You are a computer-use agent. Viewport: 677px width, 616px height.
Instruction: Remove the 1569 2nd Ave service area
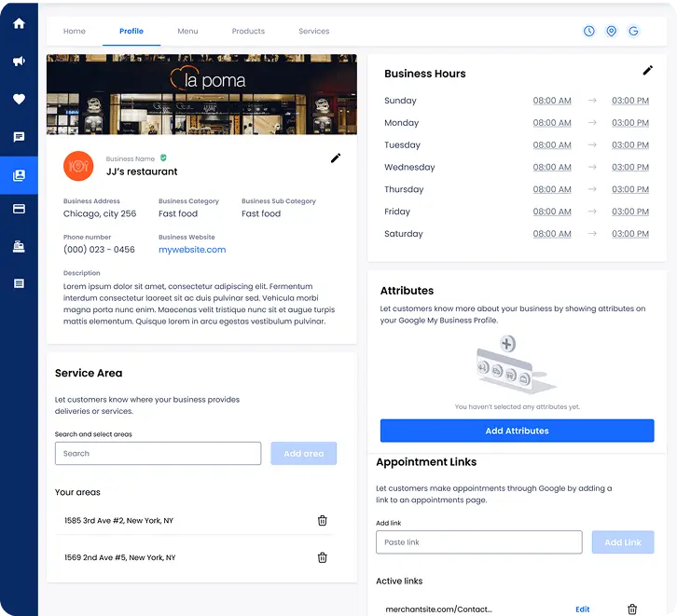click(323, 557)
